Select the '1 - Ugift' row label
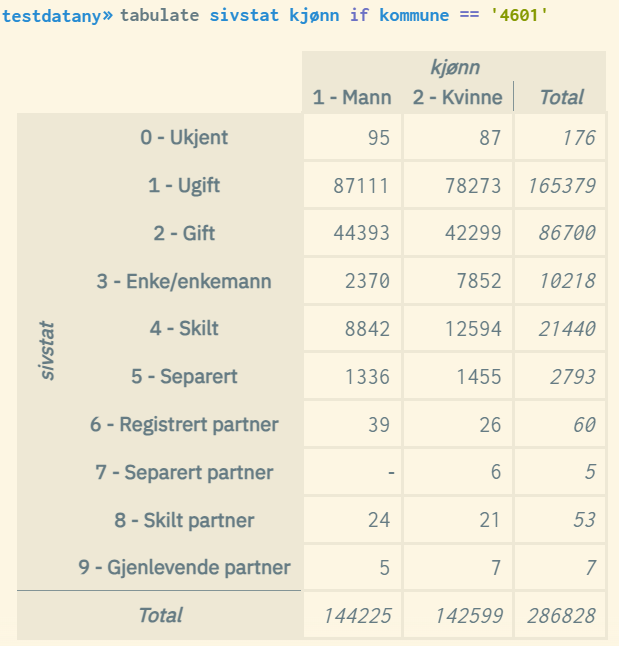The image size is (619, 646). [x=184, y=185]
